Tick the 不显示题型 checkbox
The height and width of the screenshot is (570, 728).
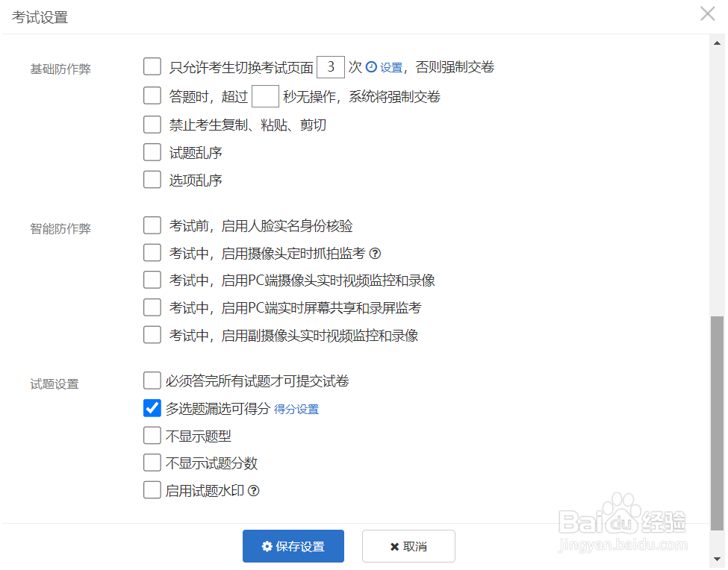(x=152, y=436)
